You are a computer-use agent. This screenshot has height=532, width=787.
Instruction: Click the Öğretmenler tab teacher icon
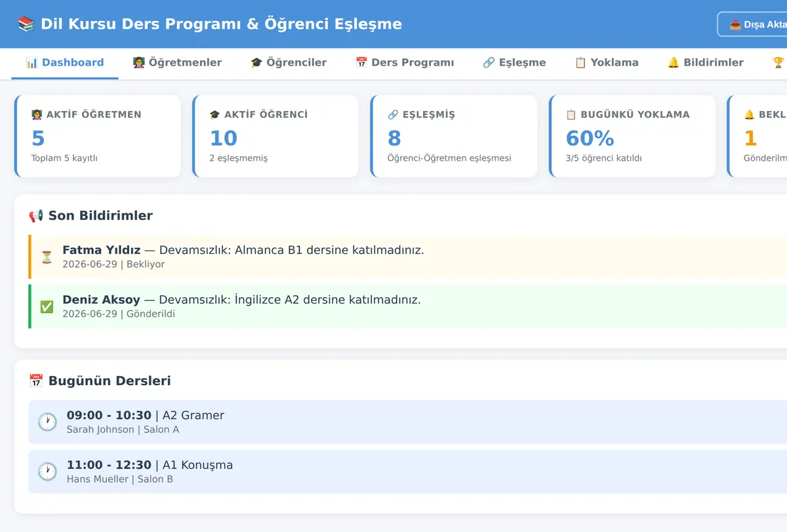click(138, 63)
